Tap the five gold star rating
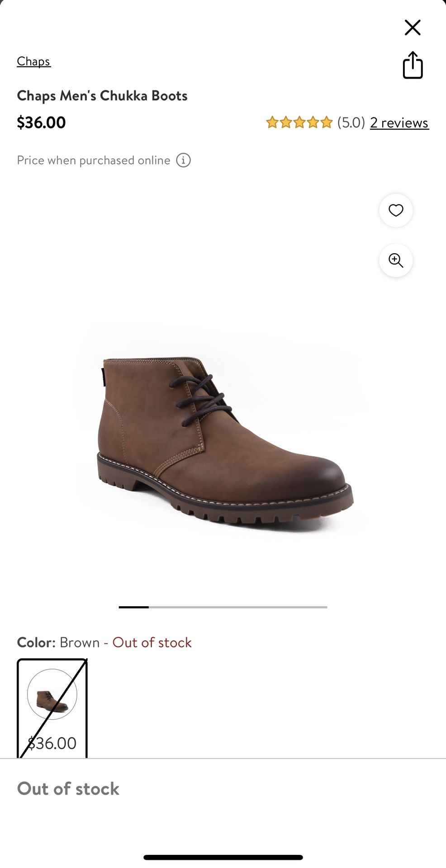The height and width of the screenshot is (868, 446). coord(299,123)
